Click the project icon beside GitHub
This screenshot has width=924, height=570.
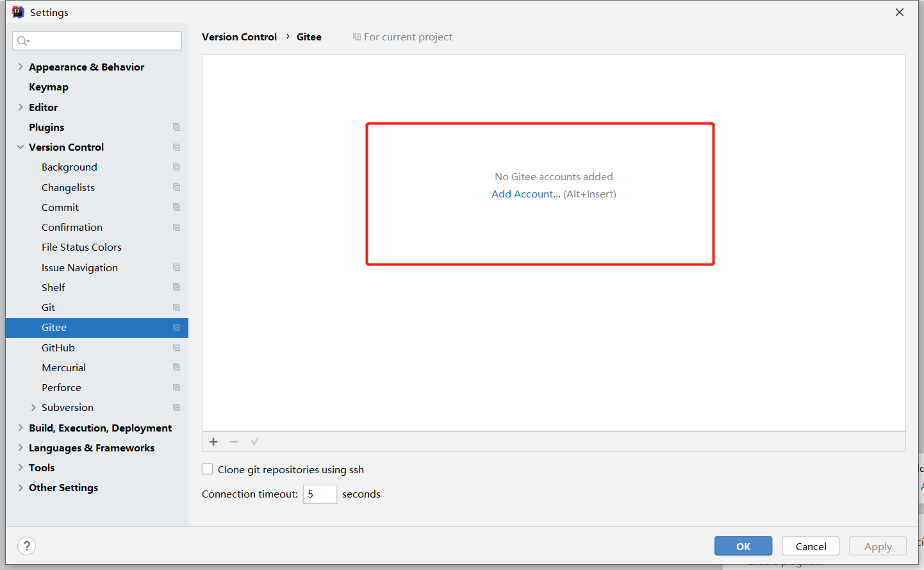click(x=176, y=348)
